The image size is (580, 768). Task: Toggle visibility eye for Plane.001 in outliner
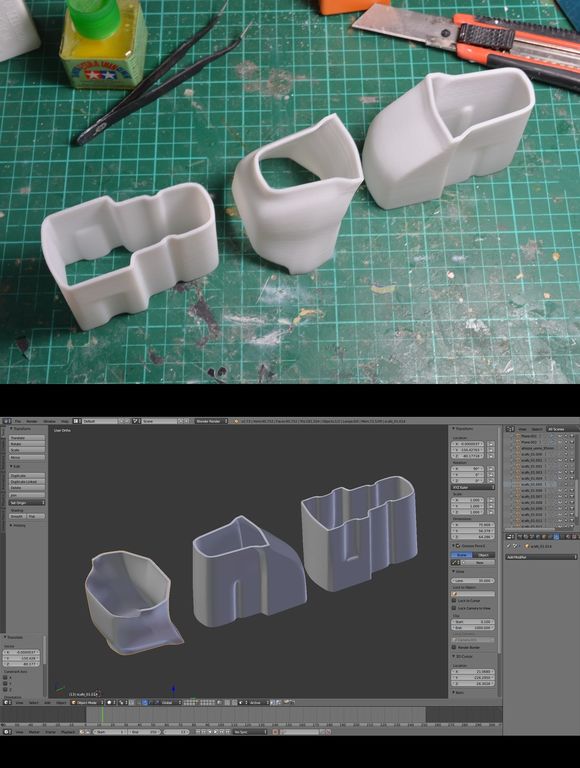(560, 436)
